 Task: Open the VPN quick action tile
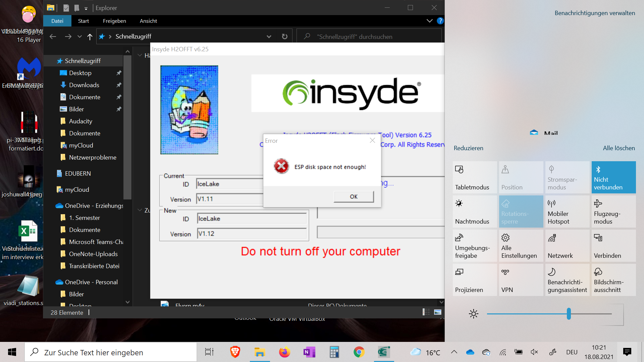(x=521, y=280)
